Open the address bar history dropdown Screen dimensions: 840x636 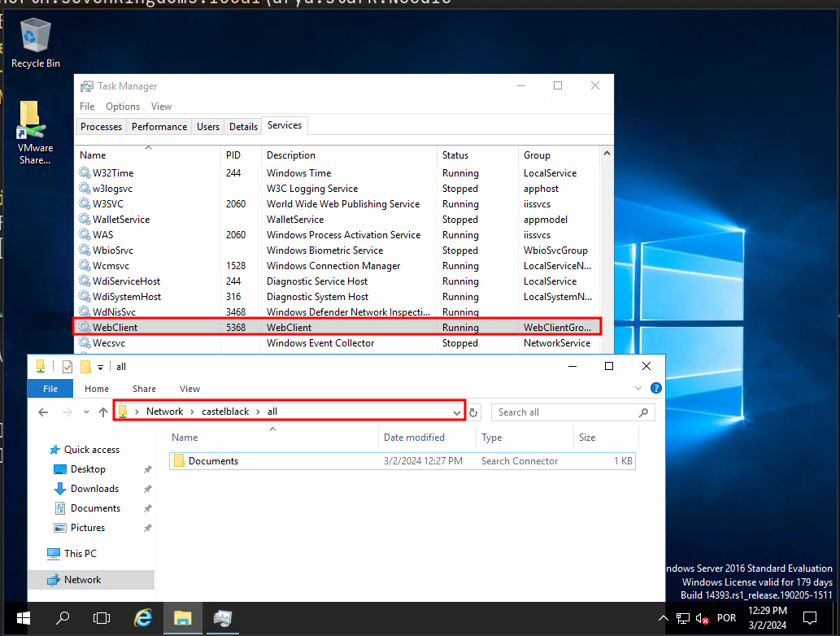coord(456,412)
